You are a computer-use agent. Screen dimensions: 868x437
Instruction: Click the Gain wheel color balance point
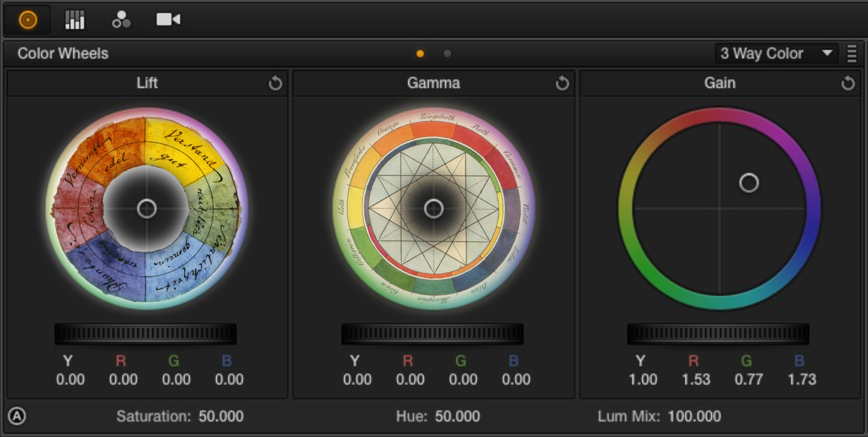point(749,183)
